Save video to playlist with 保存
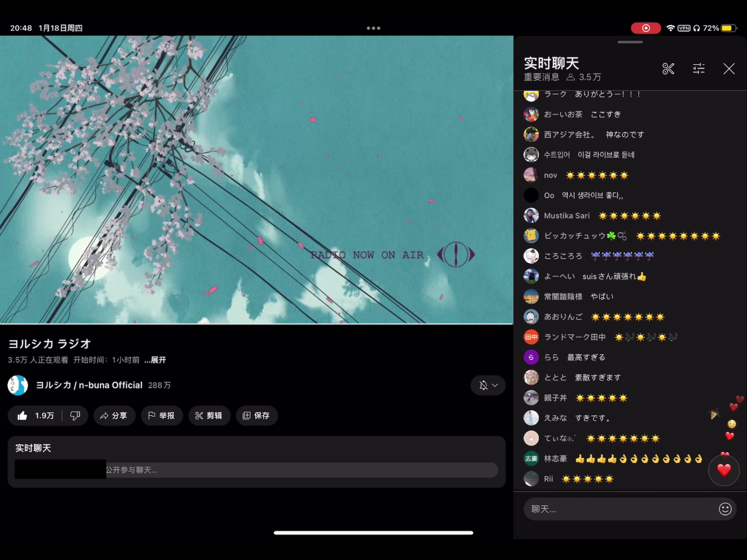The height and width of the screenshot is (560, 747). pos(257,415)
